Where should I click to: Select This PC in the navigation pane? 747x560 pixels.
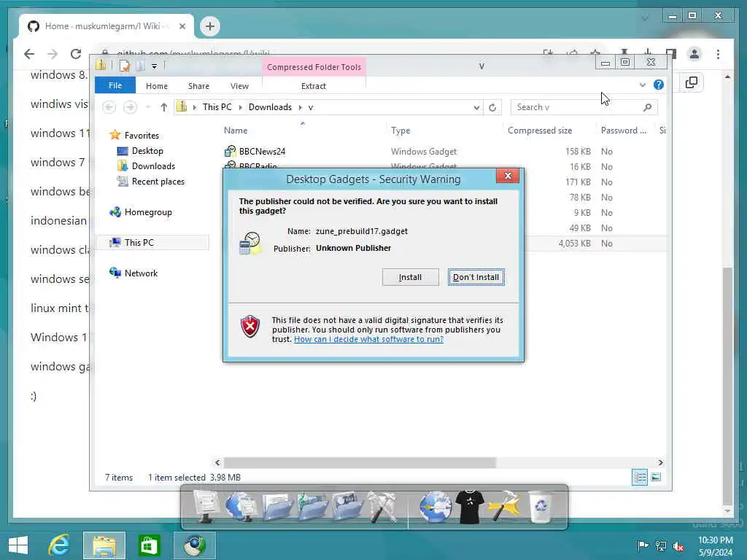pos(139,243)
